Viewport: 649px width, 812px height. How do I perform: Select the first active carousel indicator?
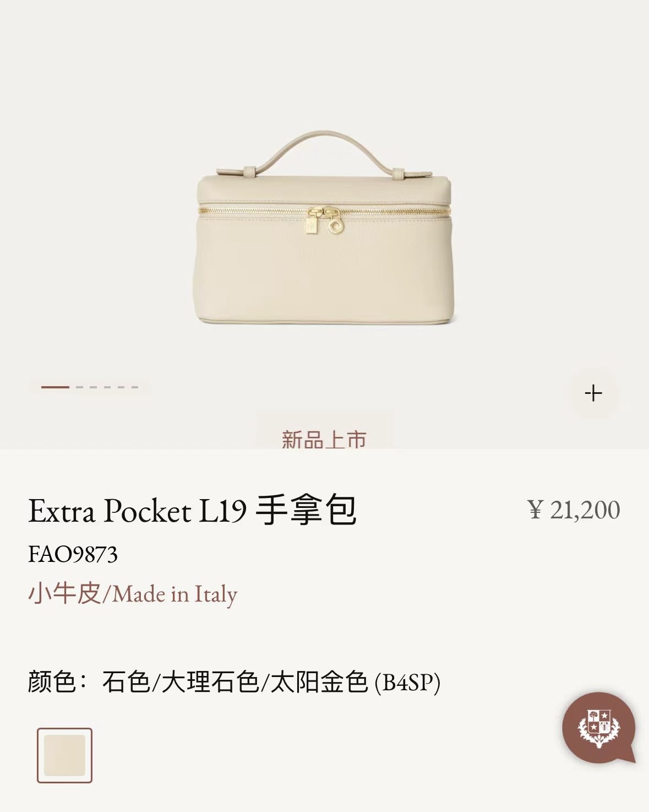55,387
